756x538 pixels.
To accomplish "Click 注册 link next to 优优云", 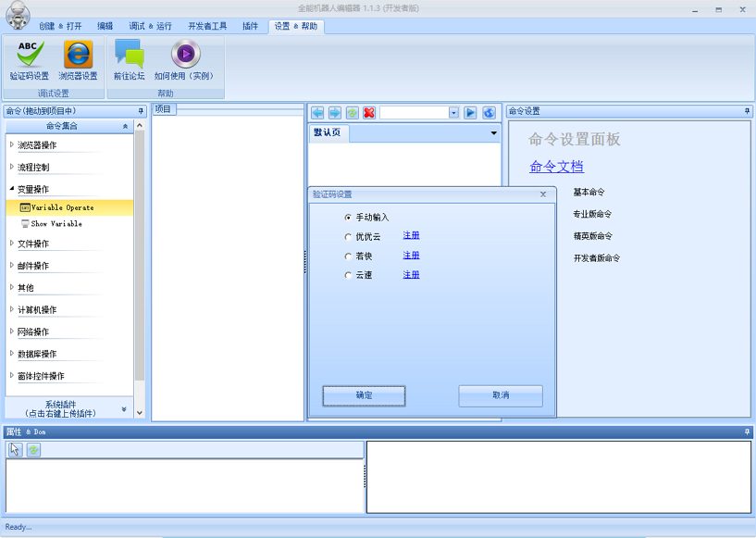I will click(x=411, y=235).
